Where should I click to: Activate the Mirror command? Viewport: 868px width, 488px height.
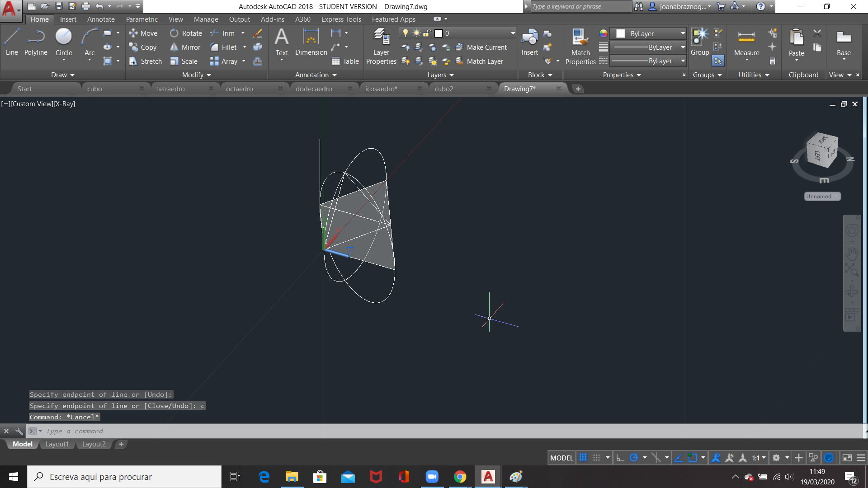click(x=185, y=47)
